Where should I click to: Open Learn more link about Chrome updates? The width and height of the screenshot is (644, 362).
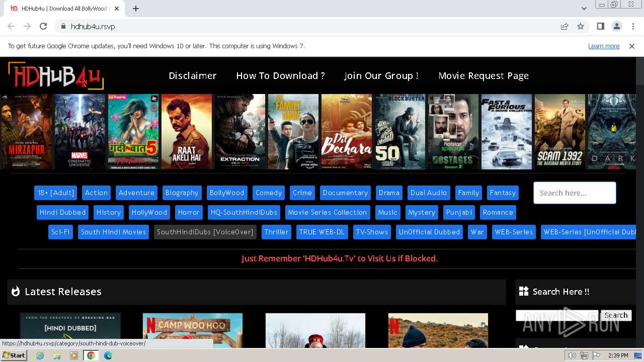tap(604, 46)
